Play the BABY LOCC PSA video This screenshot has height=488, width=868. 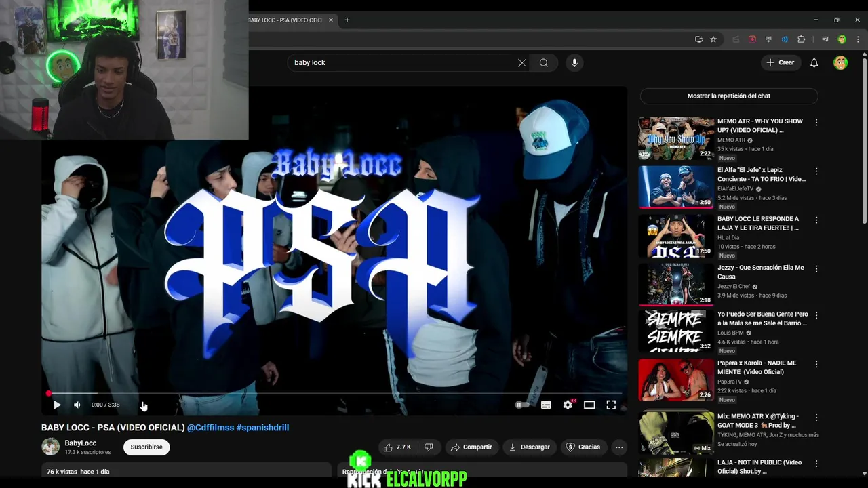click(57, 405)
